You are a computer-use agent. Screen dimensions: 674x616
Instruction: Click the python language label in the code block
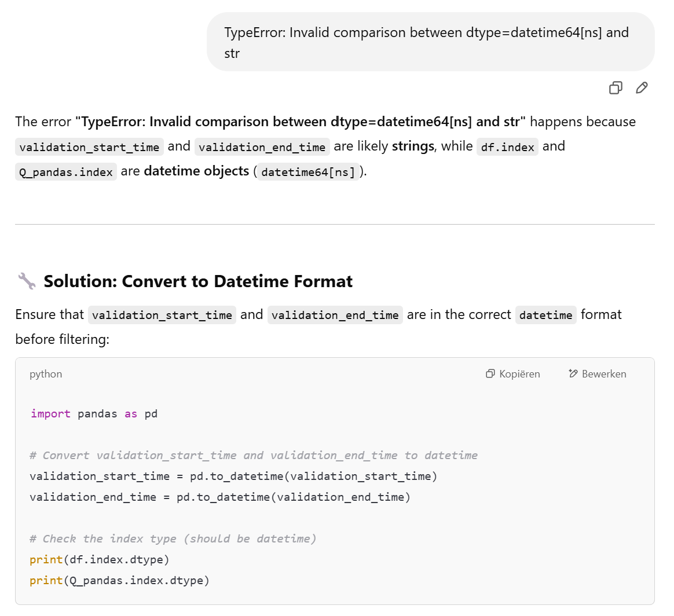(x=46, y=374)
